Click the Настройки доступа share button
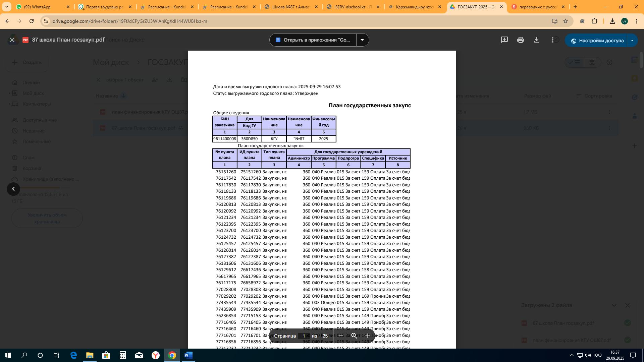Viewport: 644px width, 362px height. pos(596,41)
